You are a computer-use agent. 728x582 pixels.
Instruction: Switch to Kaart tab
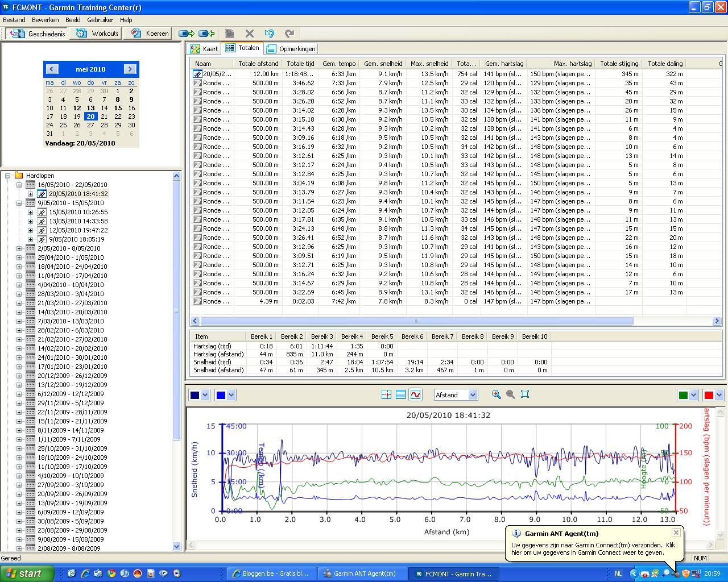pyautogui.click(x=204, y=49)
